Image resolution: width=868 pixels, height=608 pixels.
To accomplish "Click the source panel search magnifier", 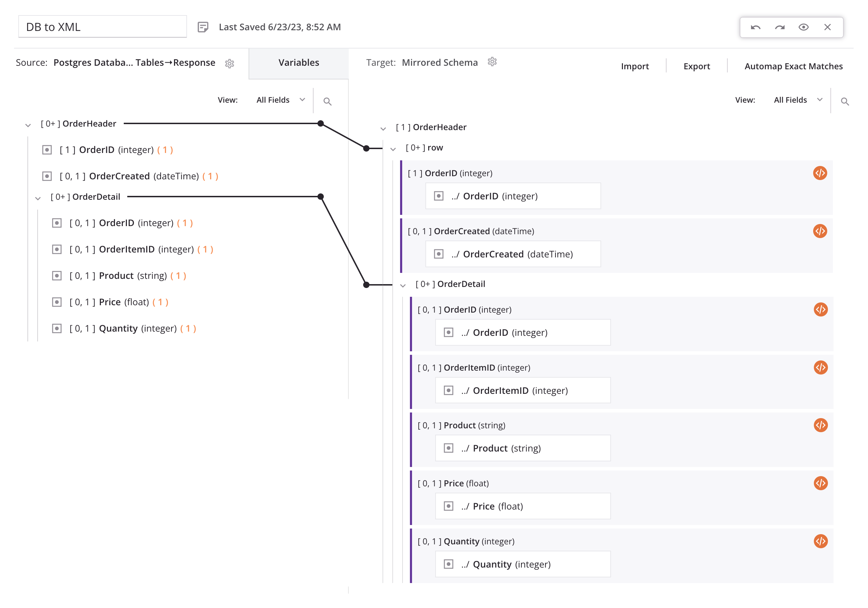I will point(327,101).
